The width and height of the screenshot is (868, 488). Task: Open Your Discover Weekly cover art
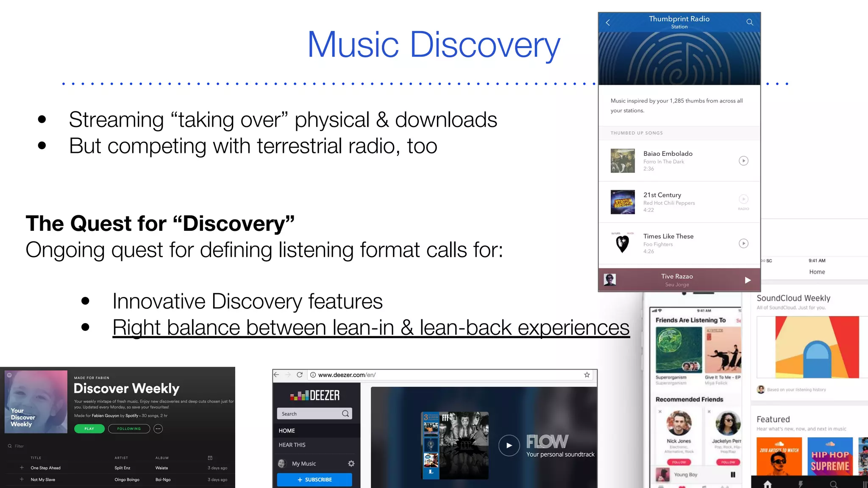point(36,402)
